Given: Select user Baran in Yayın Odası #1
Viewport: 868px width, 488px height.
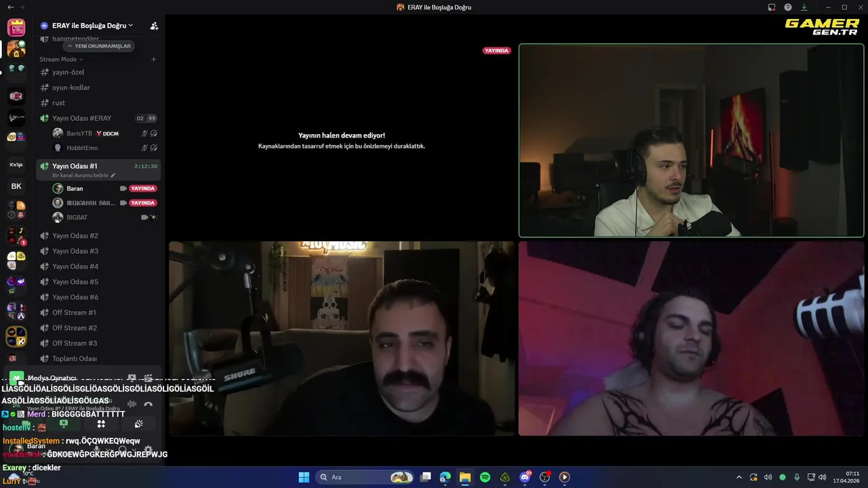Looking at the screenshot, I should 105,188.
